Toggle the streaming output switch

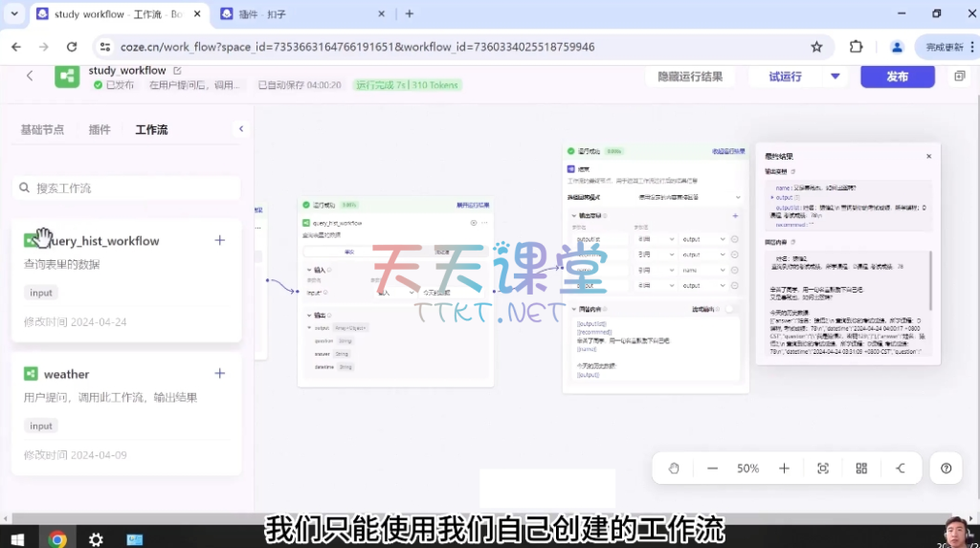[x=732, y=309]
